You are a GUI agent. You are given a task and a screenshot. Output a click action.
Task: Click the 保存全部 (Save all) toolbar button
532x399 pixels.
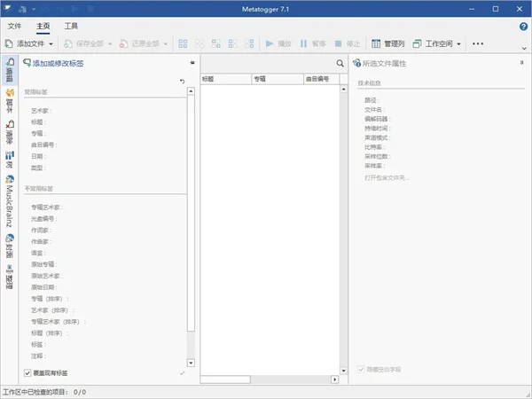pos(83,43)
